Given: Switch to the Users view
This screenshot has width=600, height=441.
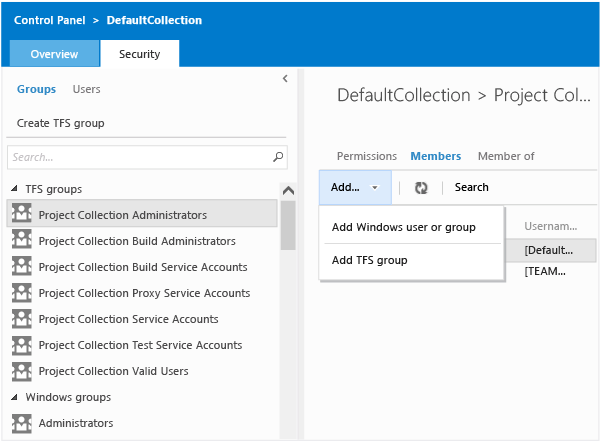Looking at the screenshot, I should 86,89.
